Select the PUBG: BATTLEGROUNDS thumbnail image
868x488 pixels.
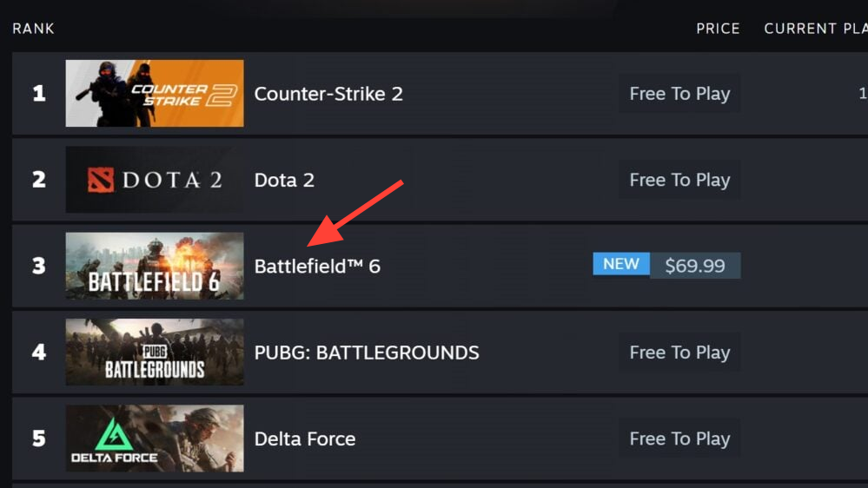(x=155, y=353)
